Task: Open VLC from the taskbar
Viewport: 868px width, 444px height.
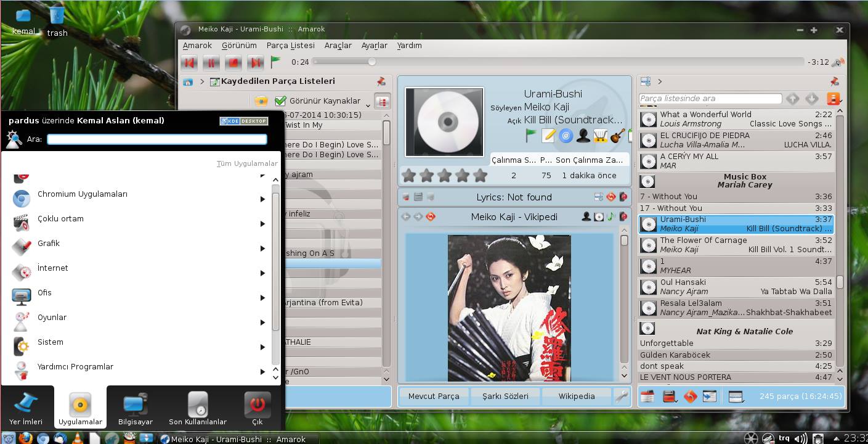Action: tap(78, 438)
